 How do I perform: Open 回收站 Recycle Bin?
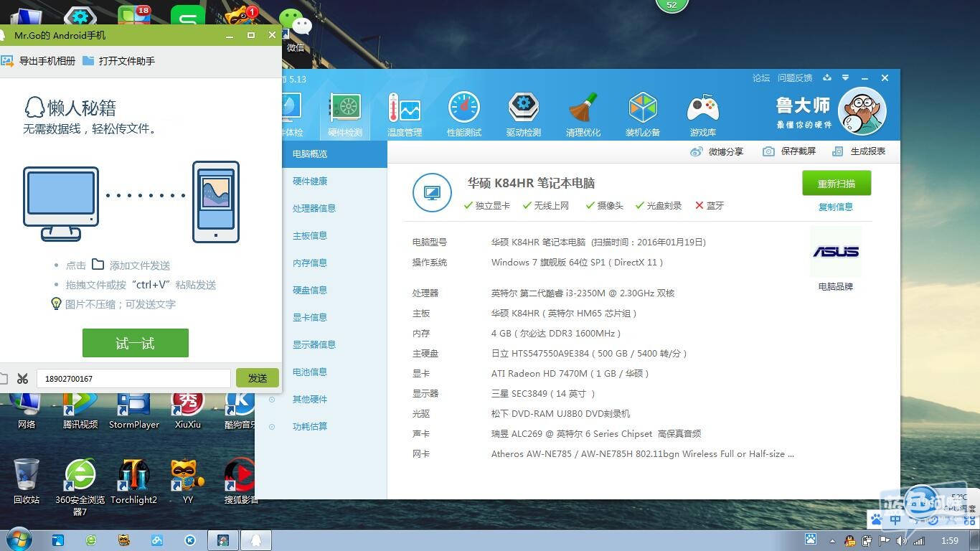coord(27,481)
